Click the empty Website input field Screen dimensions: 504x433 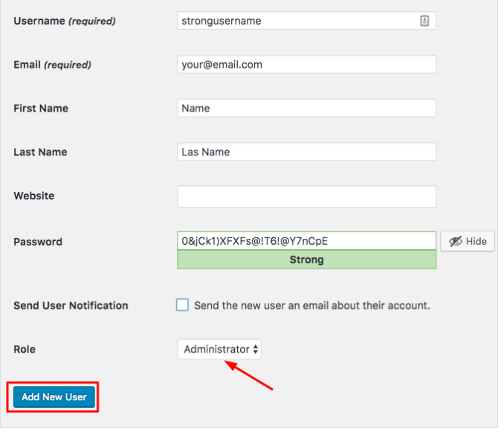click(306, 196)
